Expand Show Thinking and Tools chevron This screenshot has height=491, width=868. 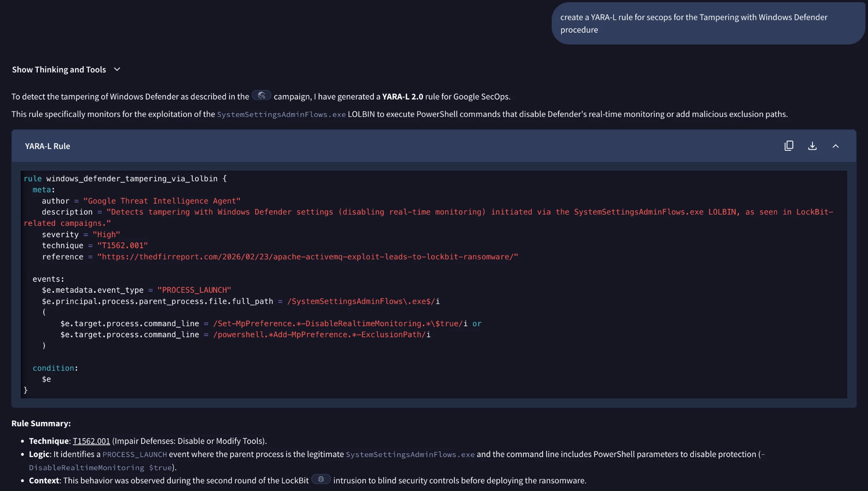point(117,69)
